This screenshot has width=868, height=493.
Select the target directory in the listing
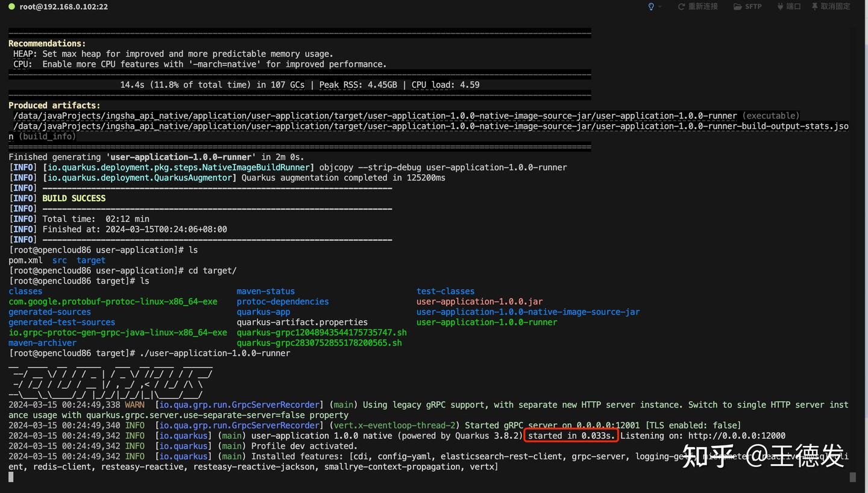(90, 260)
